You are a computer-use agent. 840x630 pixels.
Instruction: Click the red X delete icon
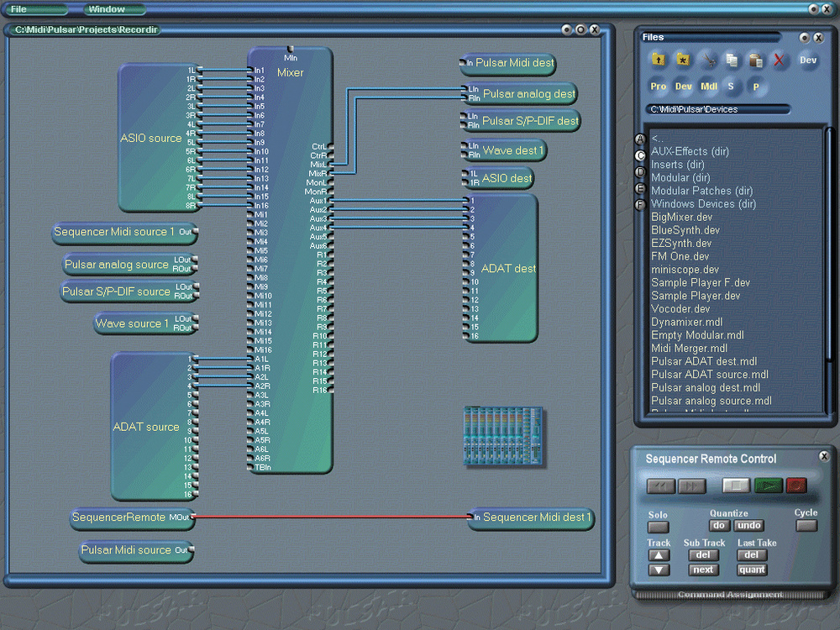click(779, 60)
